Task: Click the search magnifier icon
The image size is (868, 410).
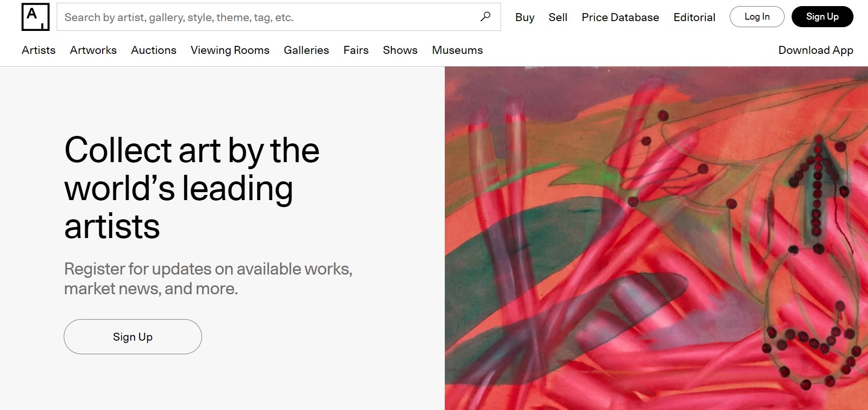Action: [486, 17]
